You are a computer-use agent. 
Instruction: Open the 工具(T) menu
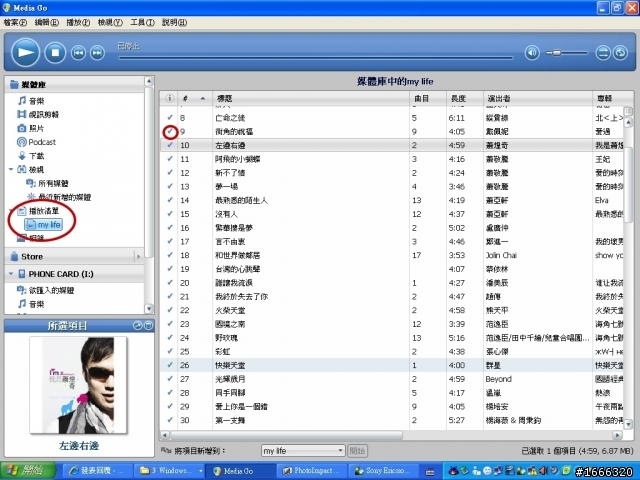pyautogui.click(x=142, y=22)
